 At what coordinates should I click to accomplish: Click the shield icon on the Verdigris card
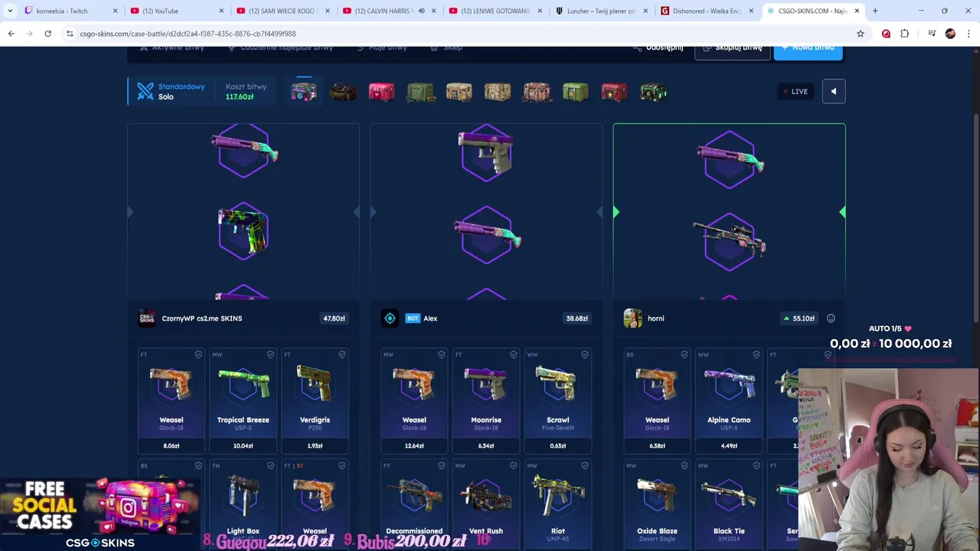click(341, 355)
